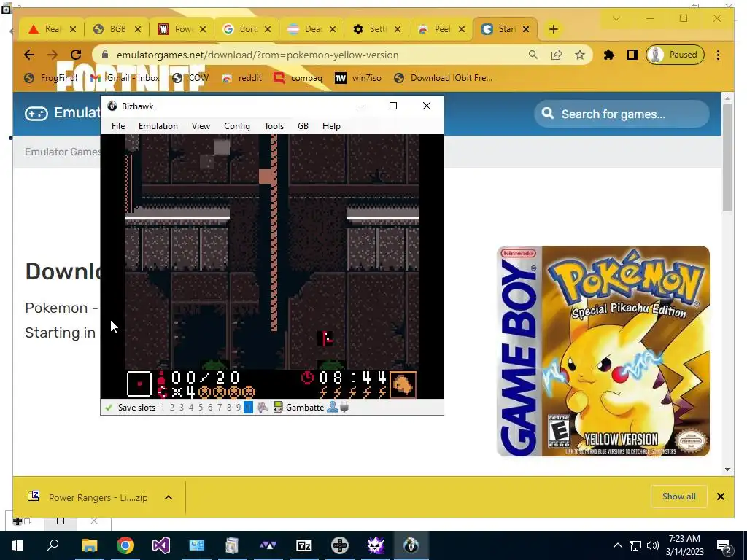Open File Explorer from the taskbar
The width and height of the screenshot is (747, 560).
(x=90, y=545)
